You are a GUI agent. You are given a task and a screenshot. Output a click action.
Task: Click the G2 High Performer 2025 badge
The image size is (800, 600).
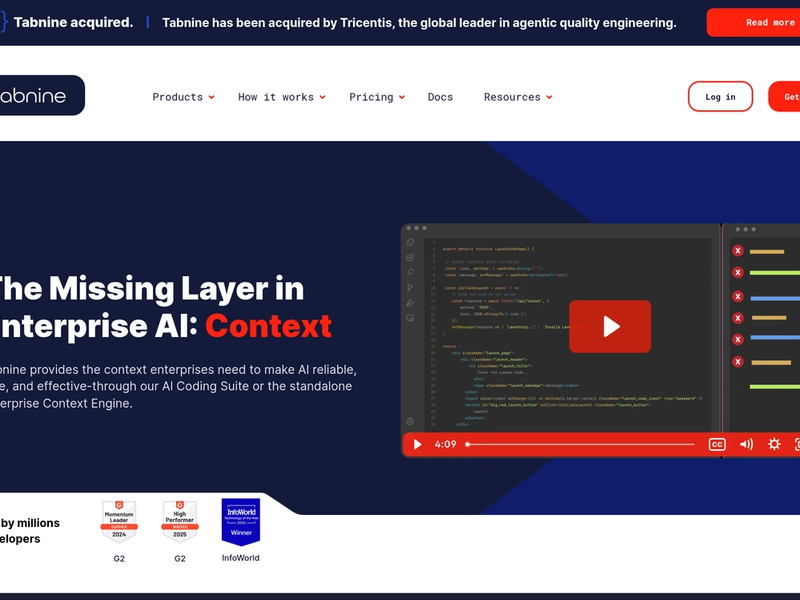pyautogui.click(x=180, y=521)
